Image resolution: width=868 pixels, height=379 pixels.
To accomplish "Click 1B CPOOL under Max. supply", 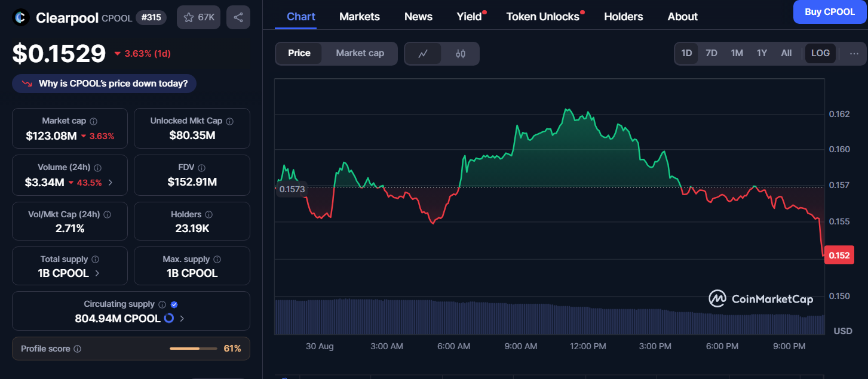I will pos(192,273).
